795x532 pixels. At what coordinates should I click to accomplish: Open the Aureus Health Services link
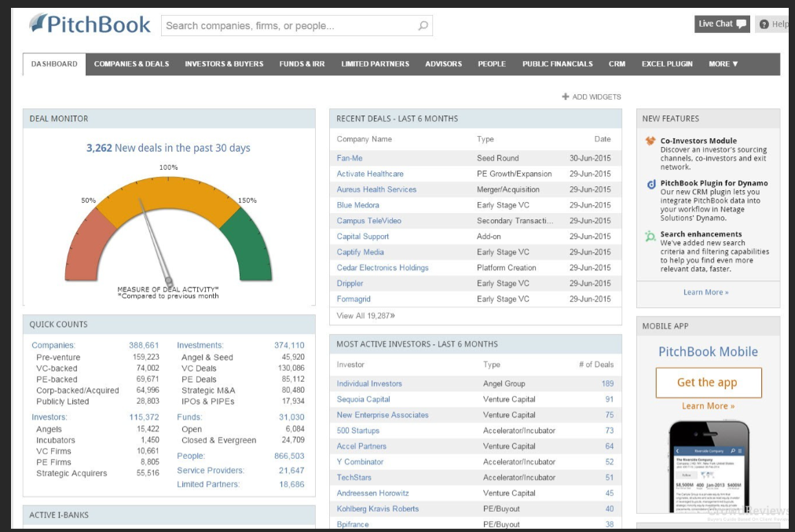point(376,189)
